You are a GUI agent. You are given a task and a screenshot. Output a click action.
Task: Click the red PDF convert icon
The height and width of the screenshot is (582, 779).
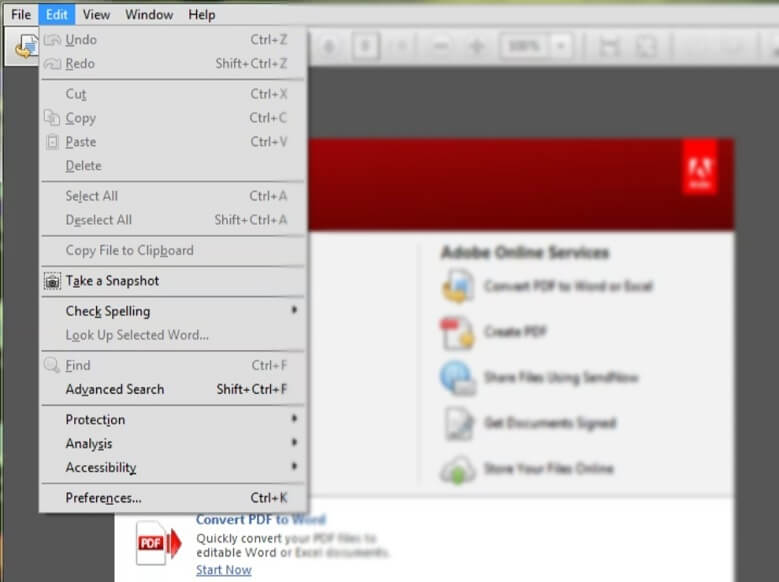(158, 543)
